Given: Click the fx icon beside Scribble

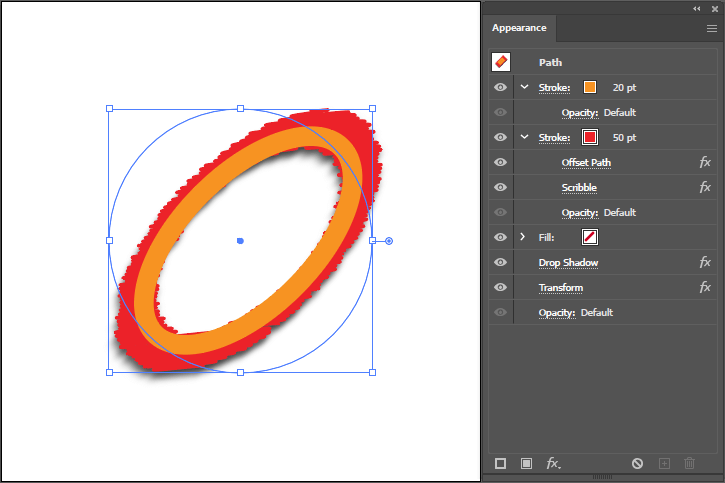Looking at the screenshot, I should (x=705, y=187).
